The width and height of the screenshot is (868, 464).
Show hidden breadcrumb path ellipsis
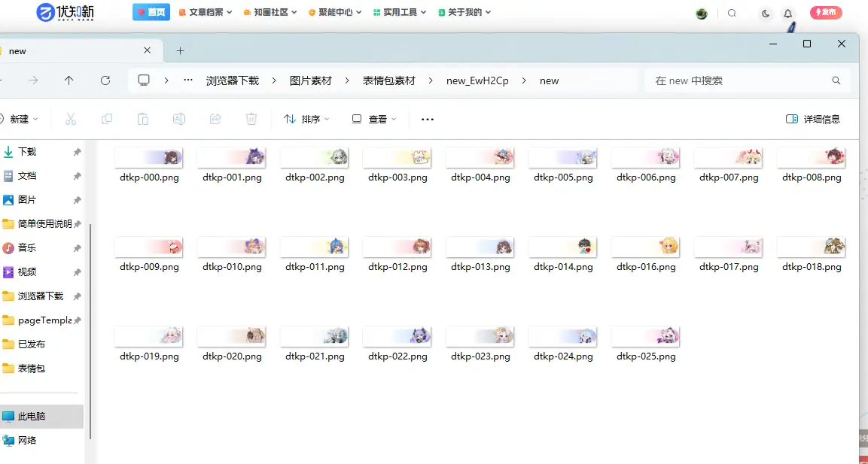point(188,80)
